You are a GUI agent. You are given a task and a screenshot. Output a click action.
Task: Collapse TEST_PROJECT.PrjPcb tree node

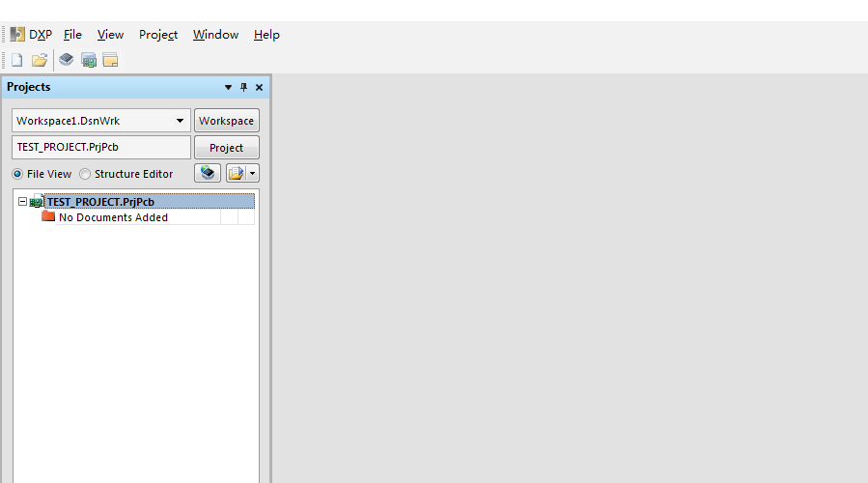coord(22,202)
